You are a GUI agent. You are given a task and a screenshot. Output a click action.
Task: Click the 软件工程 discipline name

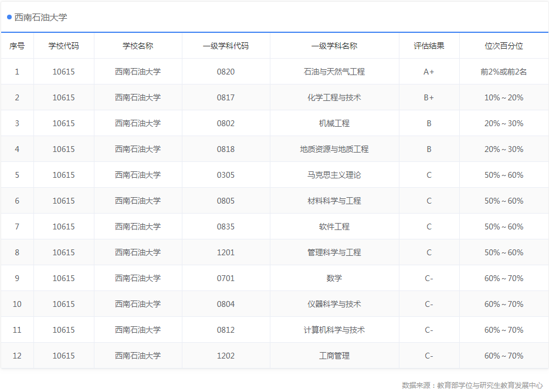coord(334,226)
